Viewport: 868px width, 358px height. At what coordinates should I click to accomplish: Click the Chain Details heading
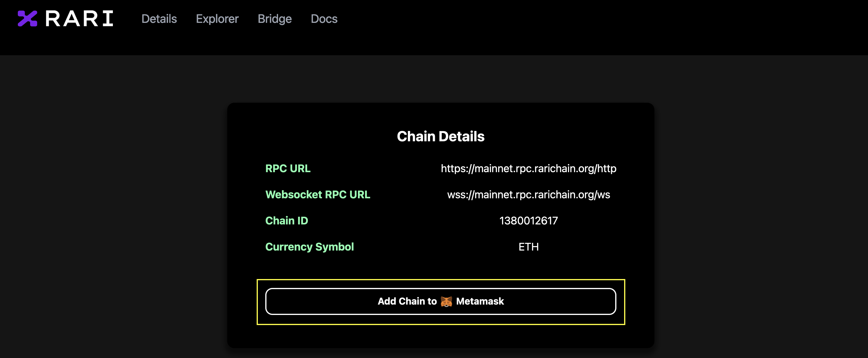[x=441, y=136]
